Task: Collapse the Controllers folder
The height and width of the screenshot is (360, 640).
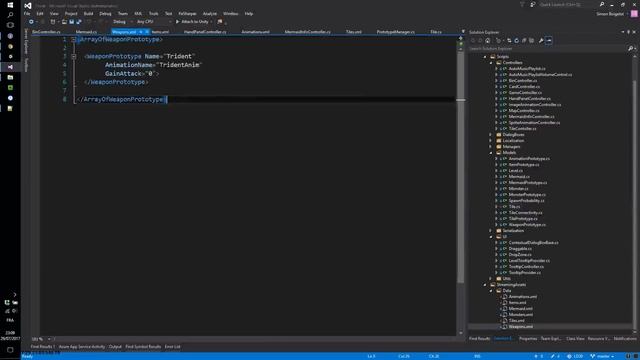Action: 492,62
